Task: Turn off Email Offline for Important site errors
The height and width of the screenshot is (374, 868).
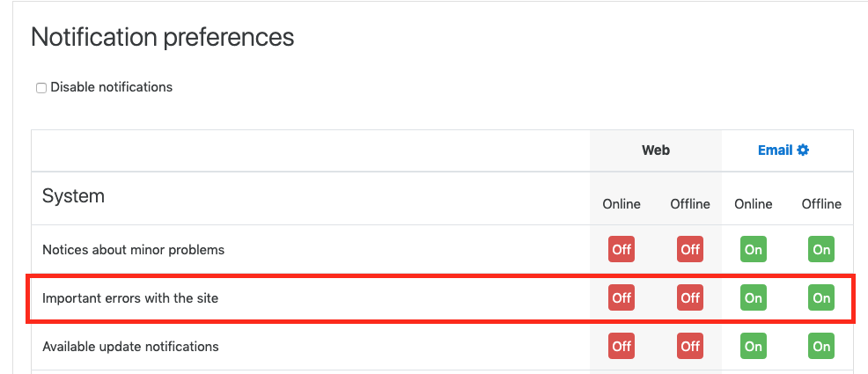Action: (x=821, y=297)
